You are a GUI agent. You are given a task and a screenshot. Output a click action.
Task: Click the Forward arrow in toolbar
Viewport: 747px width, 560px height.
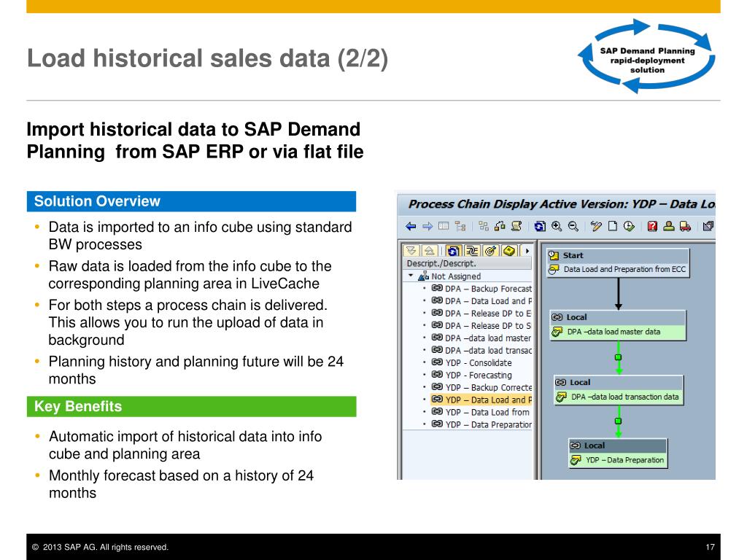point(427,226)
